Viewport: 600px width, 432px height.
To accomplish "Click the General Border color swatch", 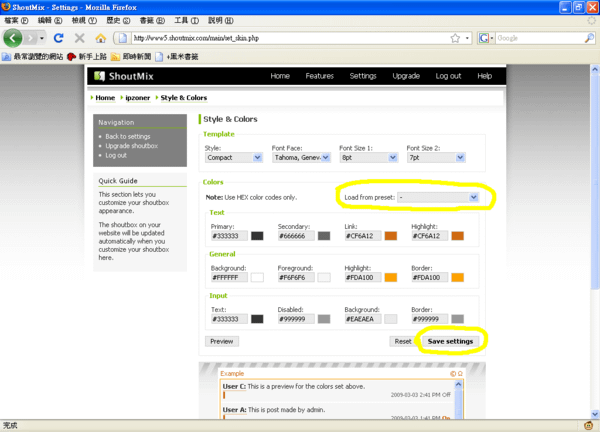I will 458,277.
